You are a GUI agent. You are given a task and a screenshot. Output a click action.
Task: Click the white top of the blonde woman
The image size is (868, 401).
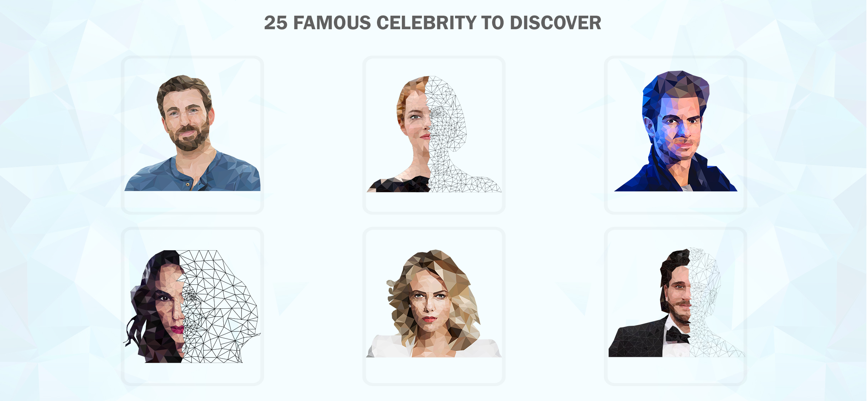click(x=434, y=348)
